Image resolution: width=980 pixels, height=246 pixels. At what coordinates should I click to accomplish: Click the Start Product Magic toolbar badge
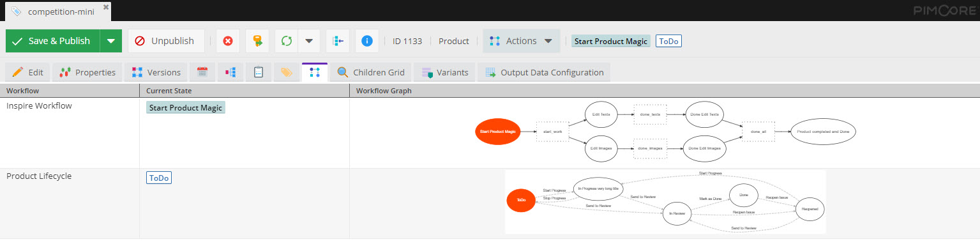click(x=611, y=41)
